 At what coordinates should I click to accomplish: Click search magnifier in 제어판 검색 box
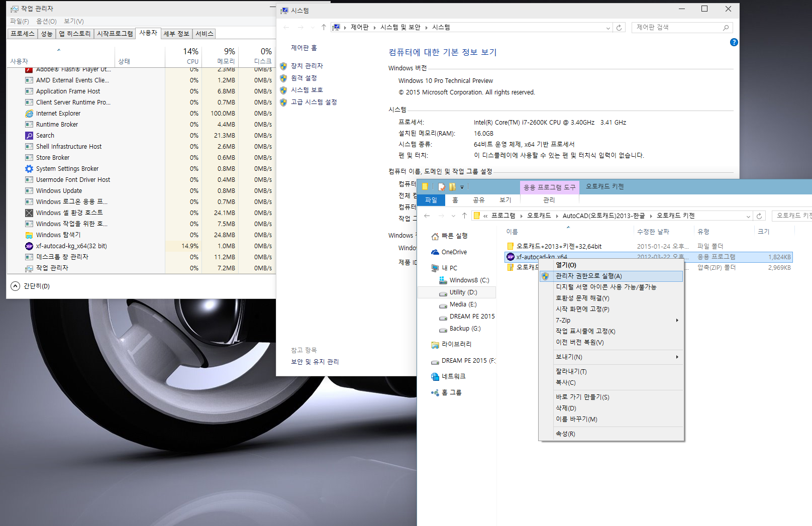click(726, 28)
